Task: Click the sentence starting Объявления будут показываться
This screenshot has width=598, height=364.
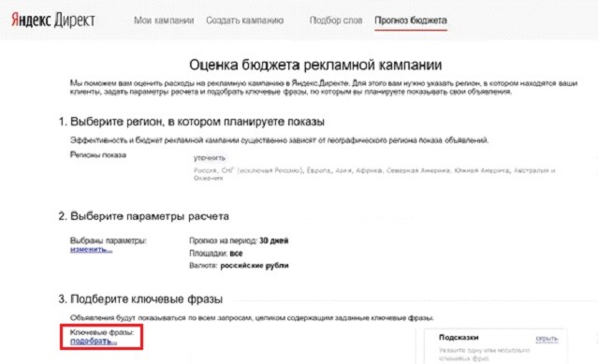Action: [252, 318]
